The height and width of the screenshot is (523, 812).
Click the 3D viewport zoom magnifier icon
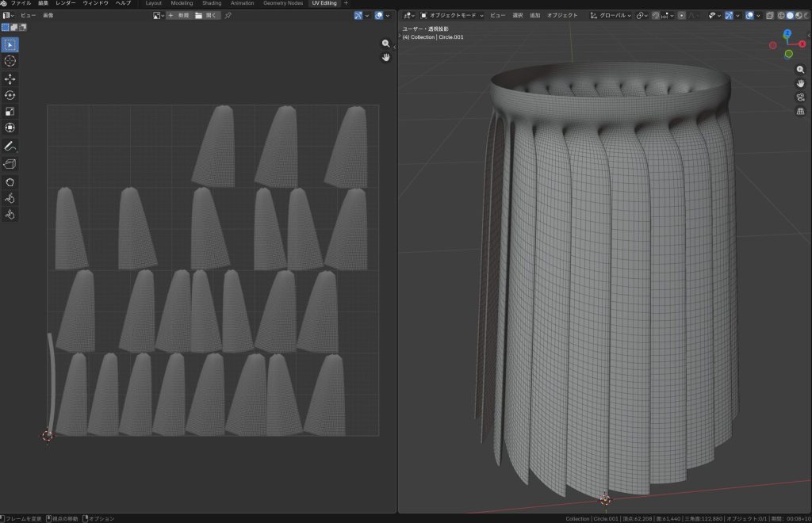(x=800, y=70)
